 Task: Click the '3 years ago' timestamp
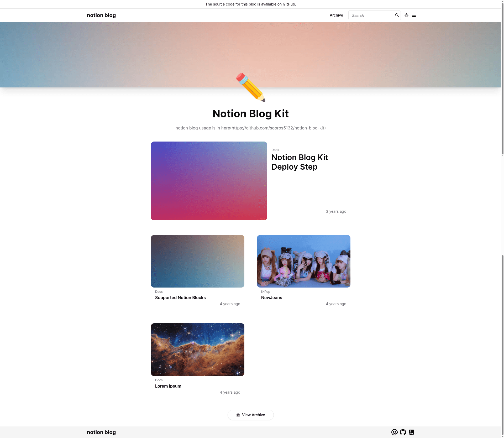point(336,211)
